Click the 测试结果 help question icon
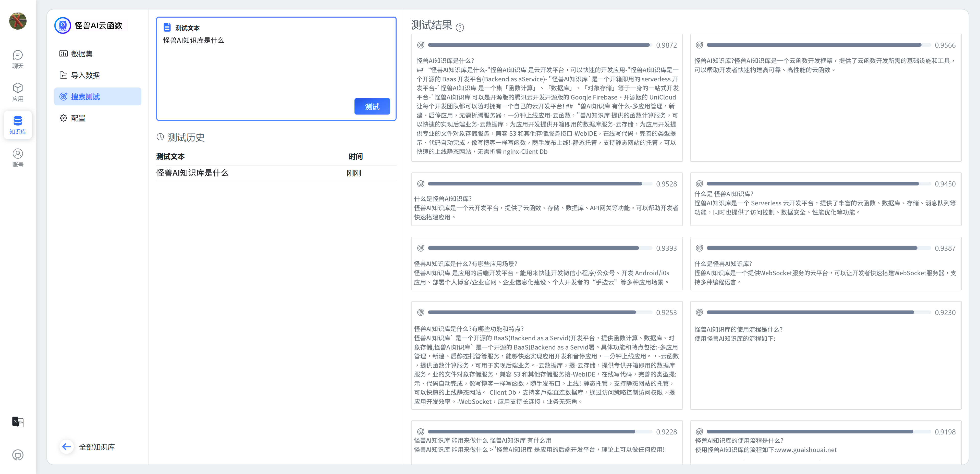980x474 pixels. (x=460, y=27)
